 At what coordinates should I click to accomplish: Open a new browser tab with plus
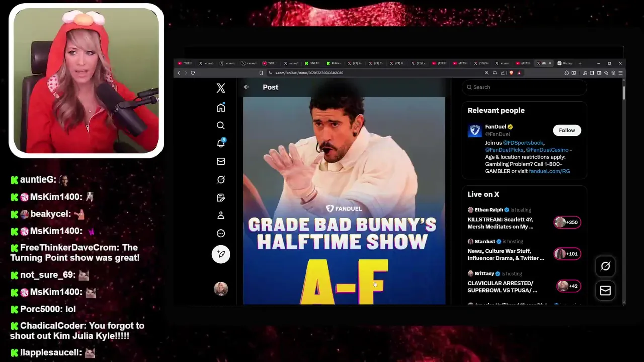(580, 63)
